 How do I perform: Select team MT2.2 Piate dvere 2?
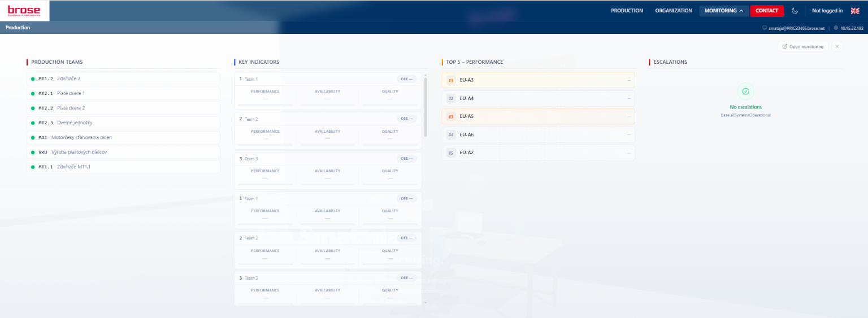[123, 108]
